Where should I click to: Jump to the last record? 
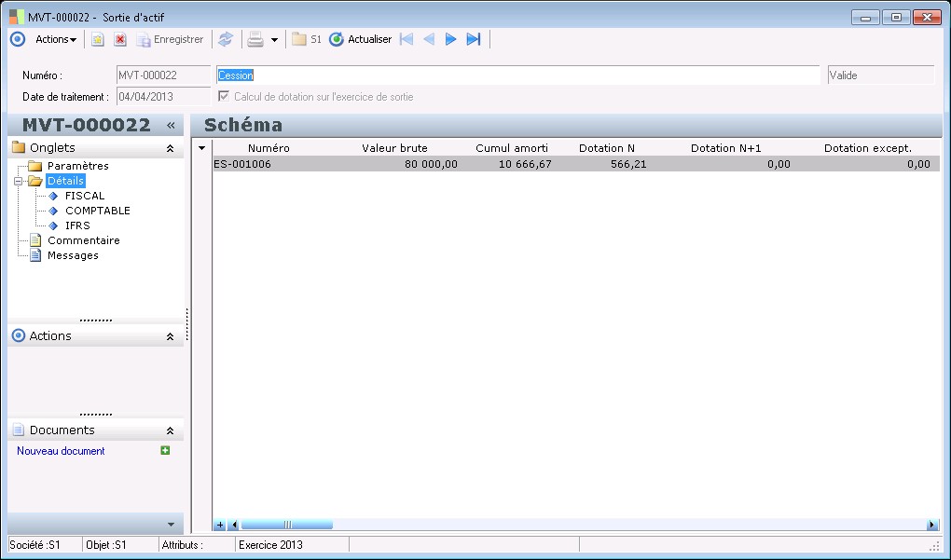click(474, 39)
